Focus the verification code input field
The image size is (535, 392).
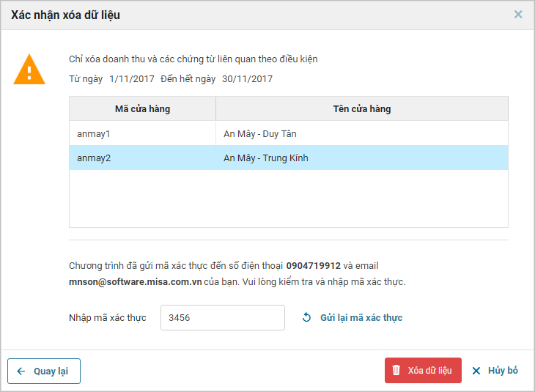click(x=222, y=318)
